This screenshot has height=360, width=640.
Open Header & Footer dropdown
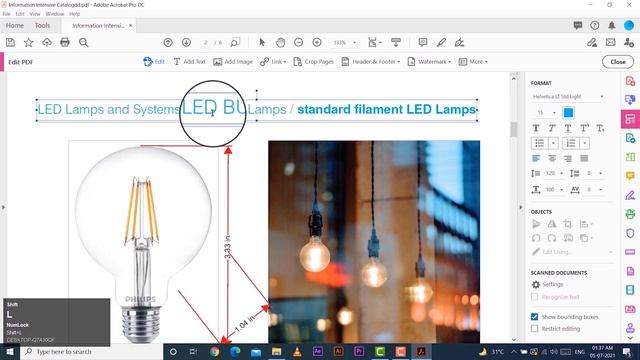click(x=371, y=62)
